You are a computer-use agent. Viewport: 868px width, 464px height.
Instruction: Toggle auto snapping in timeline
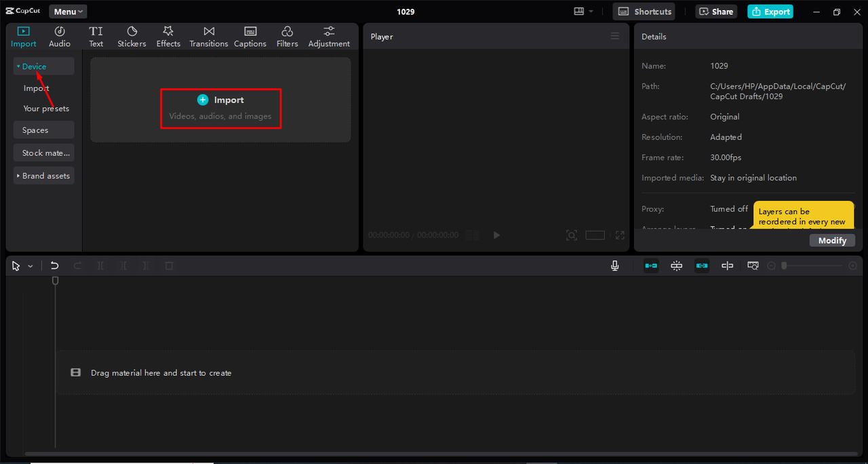click(x=677, y=266)
